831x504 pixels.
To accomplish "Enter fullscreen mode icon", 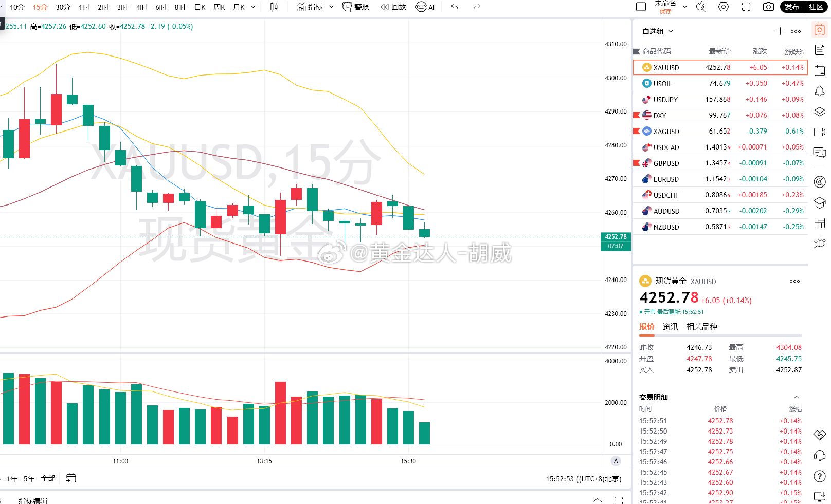I will coord(746,7).
